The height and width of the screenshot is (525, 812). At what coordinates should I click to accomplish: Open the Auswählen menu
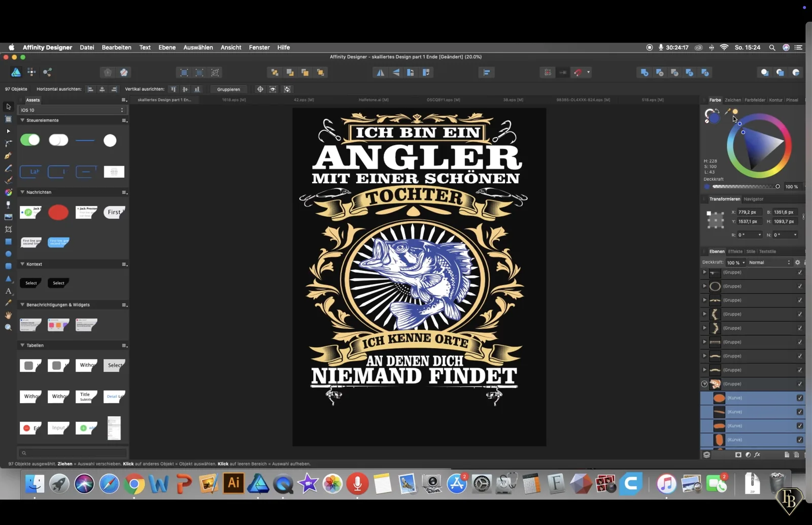(198, 47)
